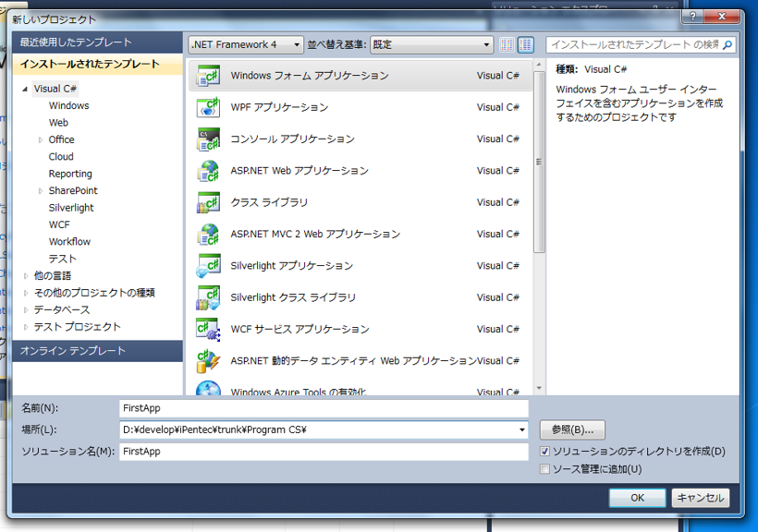Select the WCF サービス アプリケーション template icon
The image size is (758, 532).
(x=208, y=329)
